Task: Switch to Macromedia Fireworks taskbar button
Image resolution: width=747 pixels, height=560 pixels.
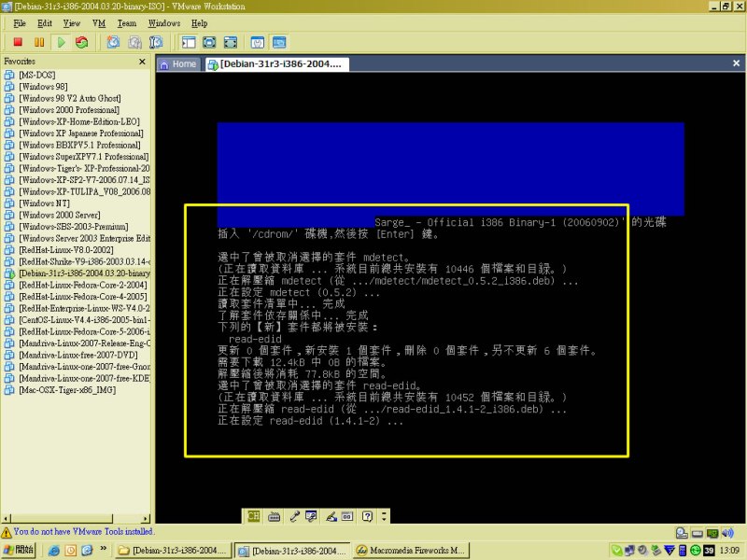Action: coord(412,551)
